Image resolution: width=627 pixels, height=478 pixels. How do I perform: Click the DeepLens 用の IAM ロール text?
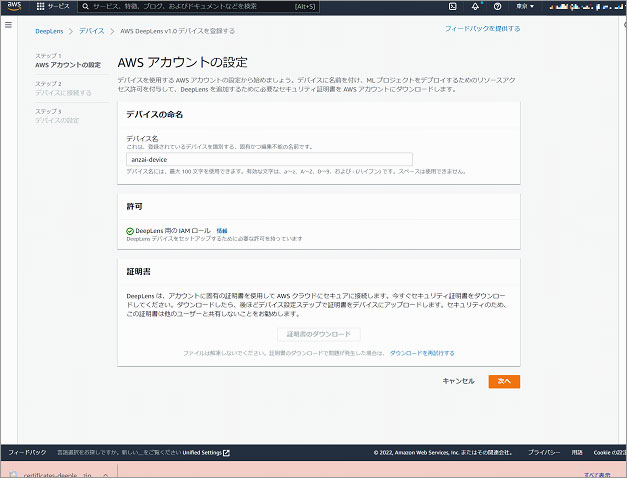(x=173, y=231)
